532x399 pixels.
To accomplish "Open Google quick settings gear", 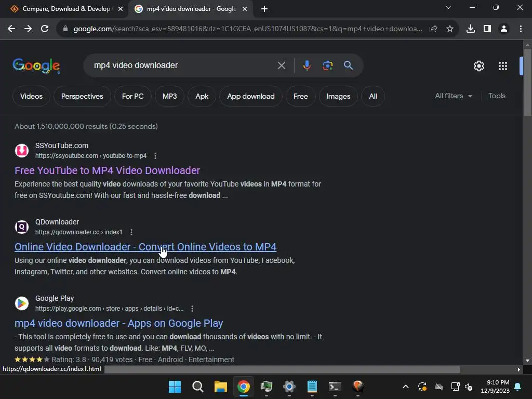I will tap(479, 66).
